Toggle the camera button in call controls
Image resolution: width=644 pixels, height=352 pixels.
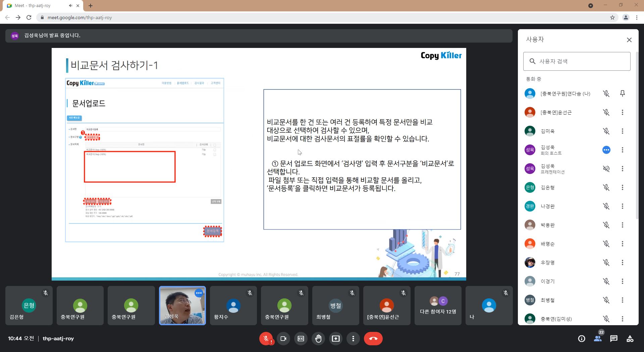tap(283, 339)
